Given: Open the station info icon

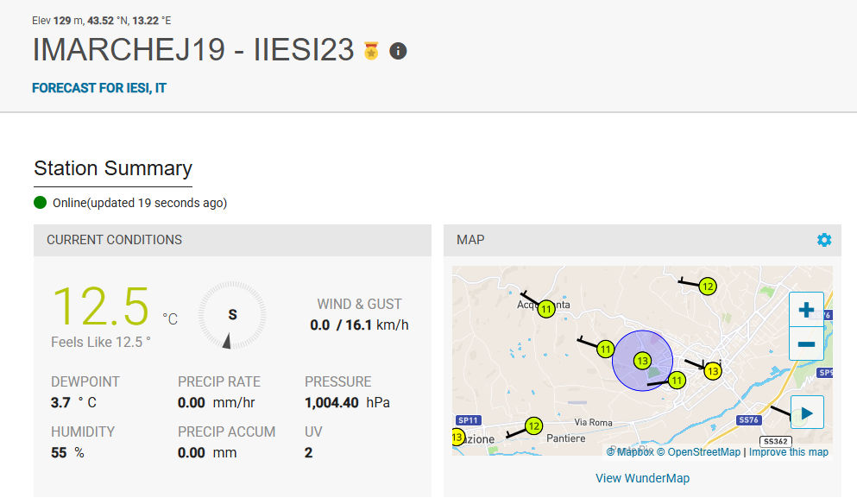Looking at the screenshot, I should (x=398, y=51).
